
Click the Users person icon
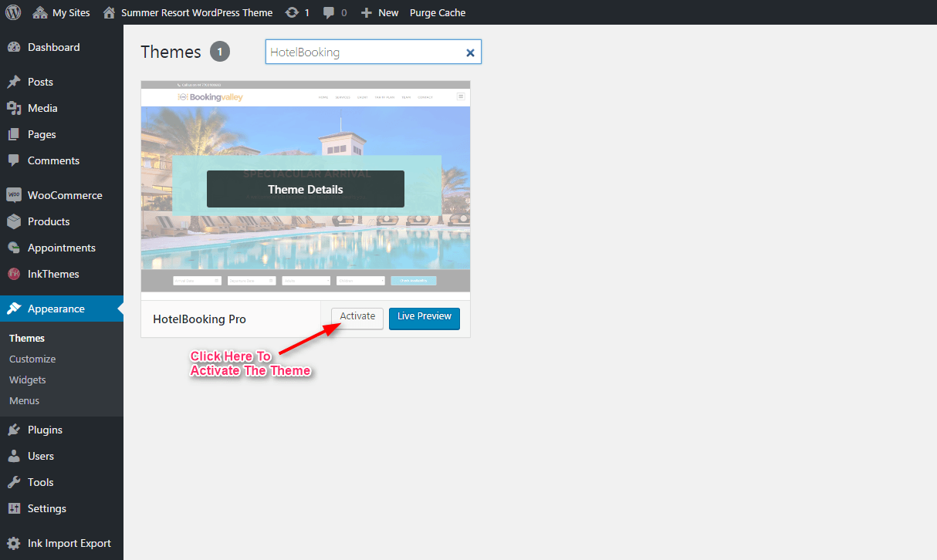14,456
